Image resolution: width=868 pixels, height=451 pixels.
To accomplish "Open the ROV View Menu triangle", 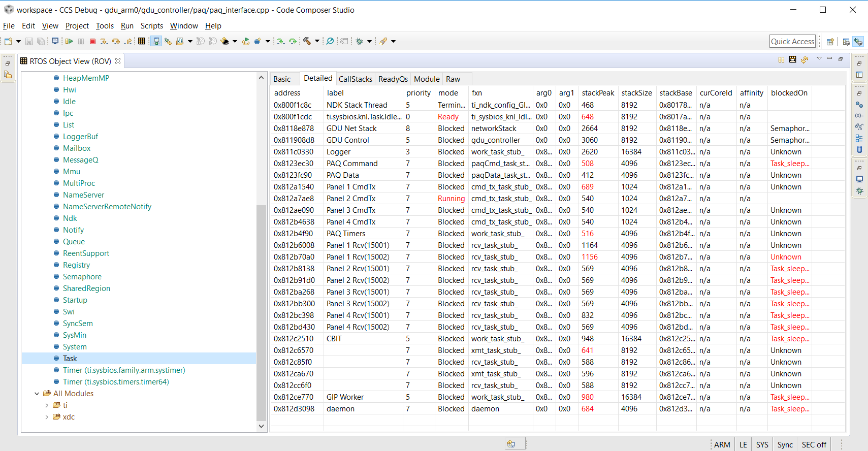I will tap(819, 58).
